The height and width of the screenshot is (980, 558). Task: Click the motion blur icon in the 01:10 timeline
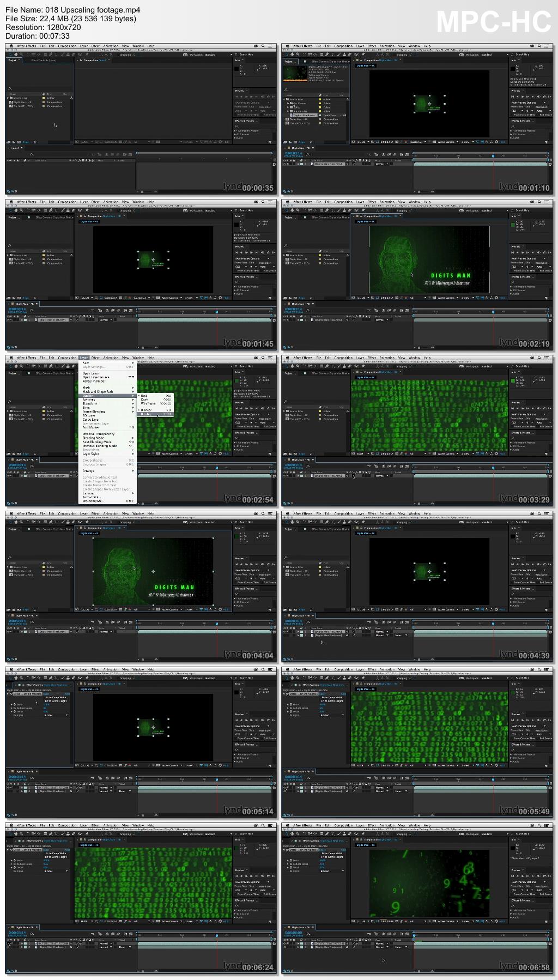click(395, 153)
